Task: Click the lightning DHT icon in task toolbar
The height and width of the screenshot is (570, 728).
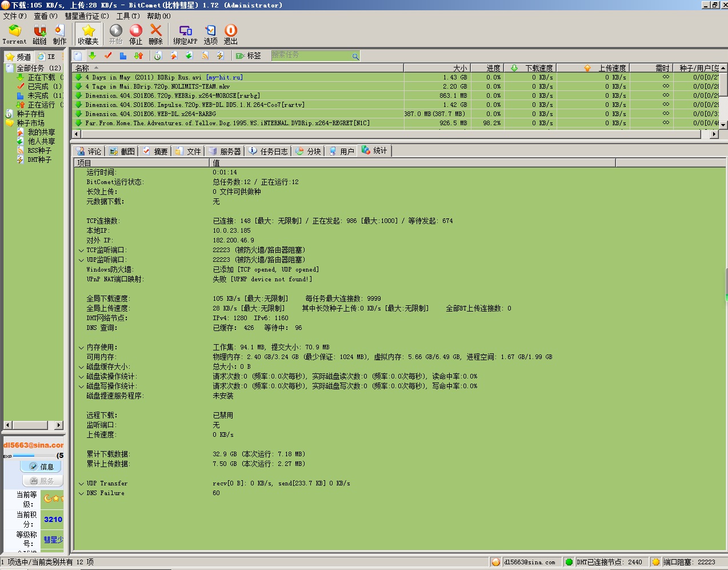Action: coord(220,55)
